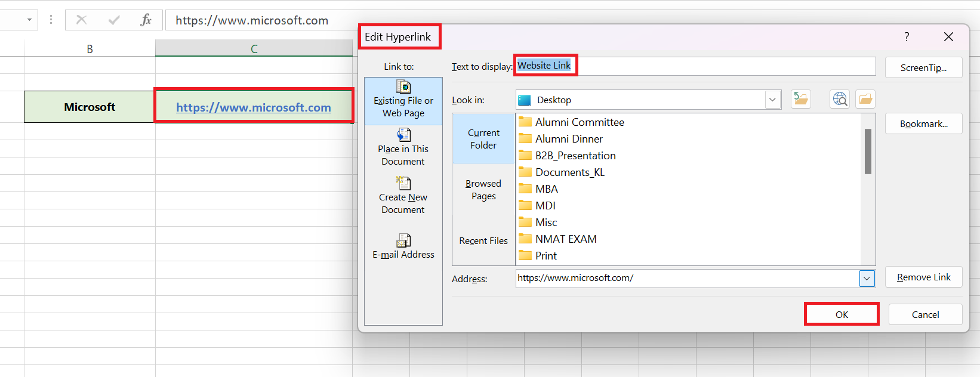Select the Documents_KL folder
This screenshot has width=980, height=377.
[562, 172]
